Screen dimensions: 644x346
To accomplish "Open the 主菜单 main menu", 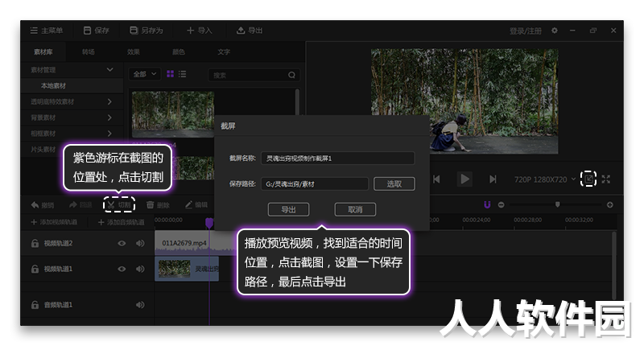I will [47, 31].
